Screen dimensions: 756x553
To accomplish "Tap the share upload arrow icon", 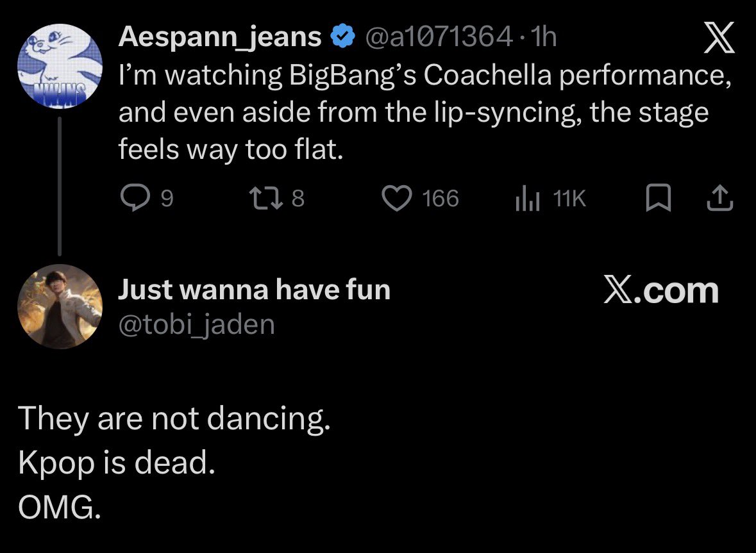I will [x=720, y=199].
